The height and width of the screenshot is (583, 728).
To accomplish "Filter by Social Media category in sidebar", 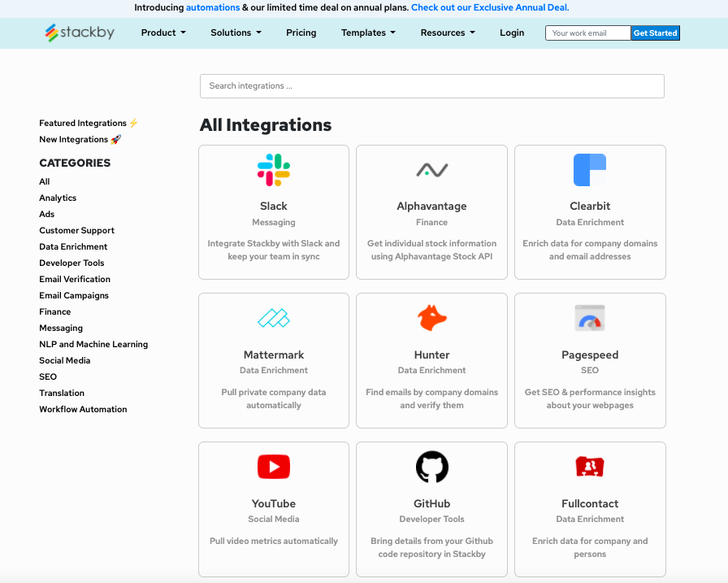I will pos(64,360).
